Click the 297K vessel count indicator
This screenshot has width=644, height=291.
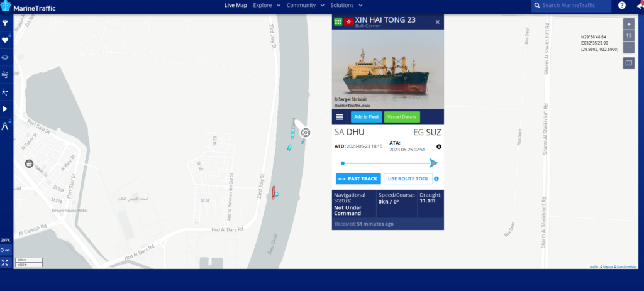click(5, 240)
